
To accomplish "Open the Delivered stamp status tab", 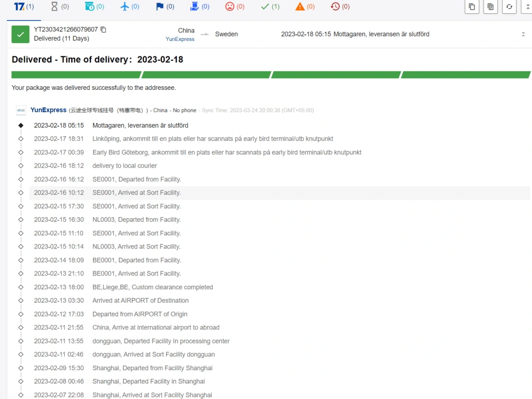I will pyautogui.click(x=199, y=7).
